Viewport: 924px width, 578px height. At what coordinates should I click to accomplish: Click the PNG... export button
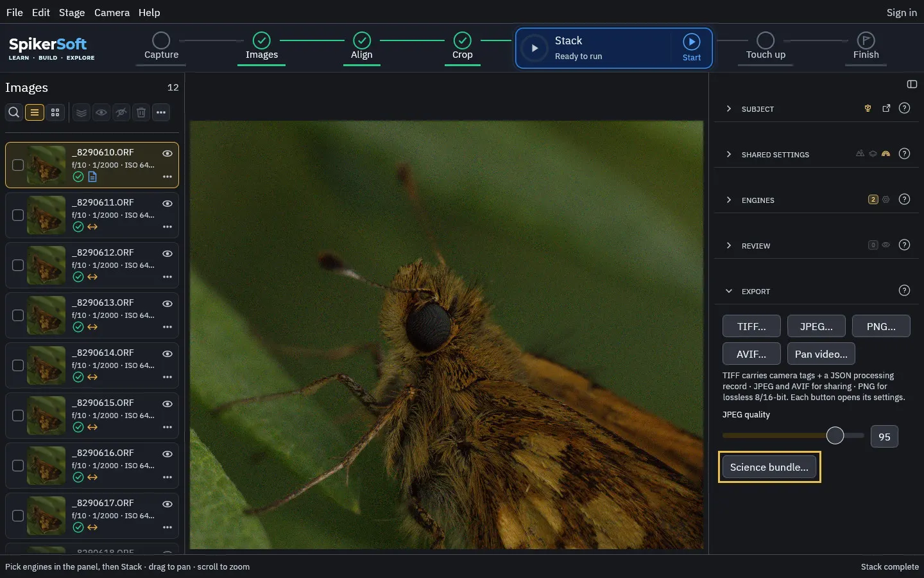click(x=881, y=326)
